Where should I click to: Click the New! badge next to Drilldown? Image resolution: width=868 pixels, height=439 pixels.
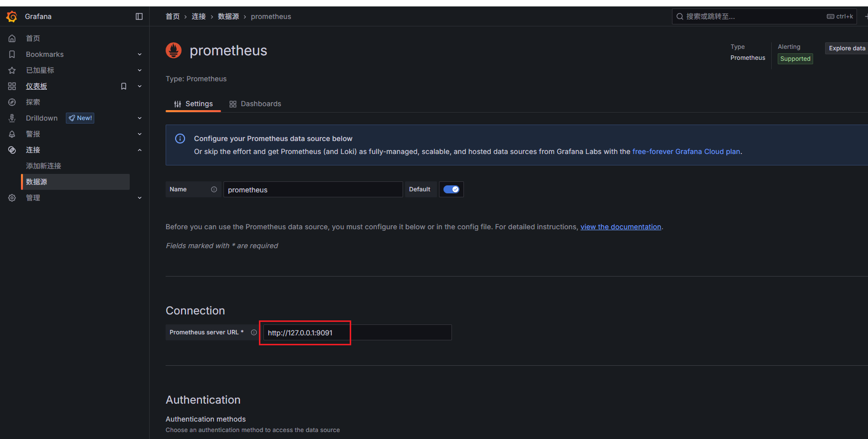(80, 118)
